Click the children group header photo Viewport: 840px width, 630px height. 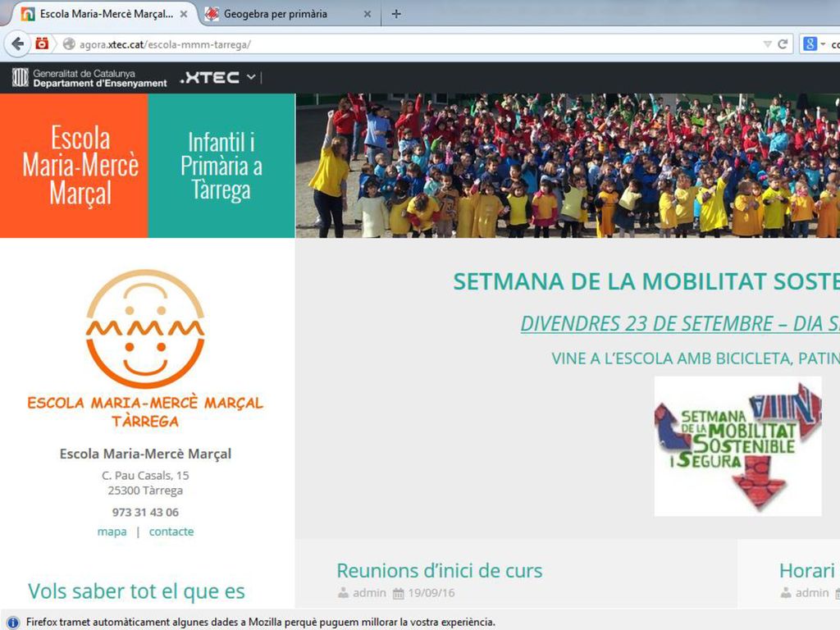click(568, 166)
